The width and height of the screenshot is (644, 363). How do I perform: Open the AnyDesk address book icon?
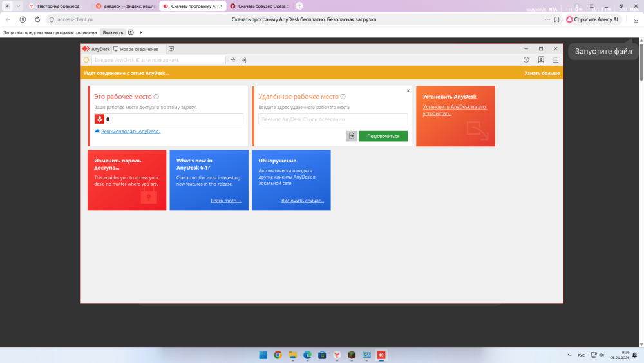click(x=541, y=59)
